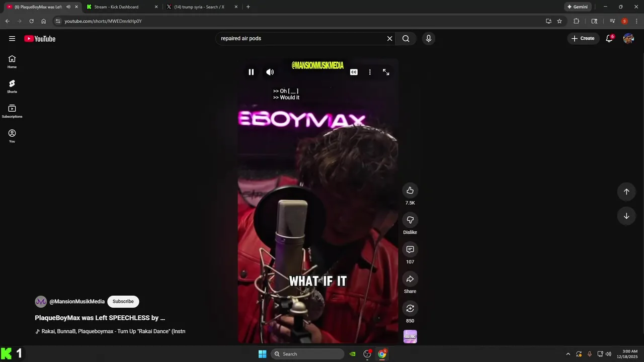Go back in browser
The height and width of the screenshot is (362, 644).
point(7,21)
